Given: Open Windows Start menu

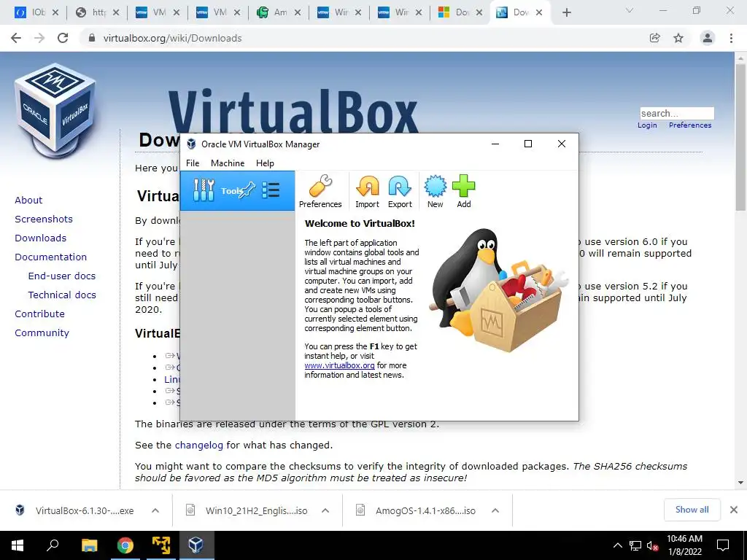Looking at the screenshot, I should [x=18, y=545].
